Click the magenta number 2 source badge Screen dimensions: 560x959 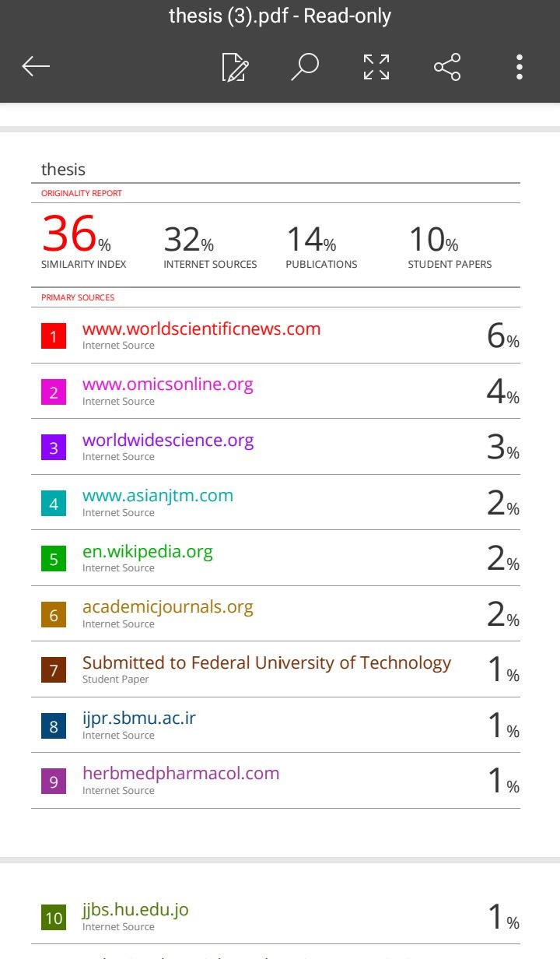tap(54, 392)
